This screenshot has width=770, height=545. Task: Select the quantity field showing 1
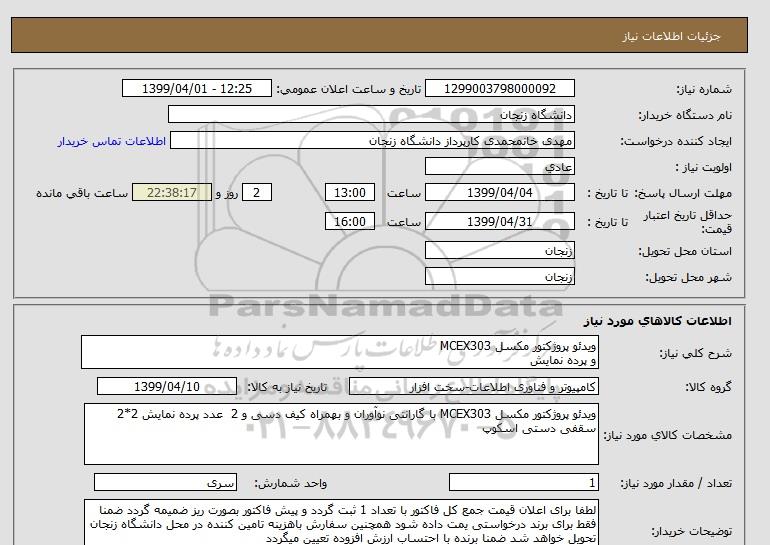click(523, 483)
